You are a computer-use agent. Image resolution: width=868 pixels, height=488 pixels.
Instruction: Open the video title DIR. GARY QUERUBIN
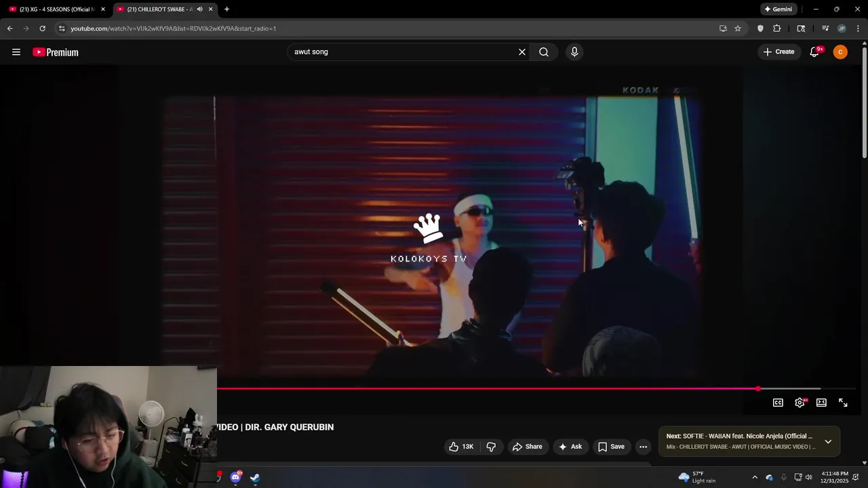[275, 427]
